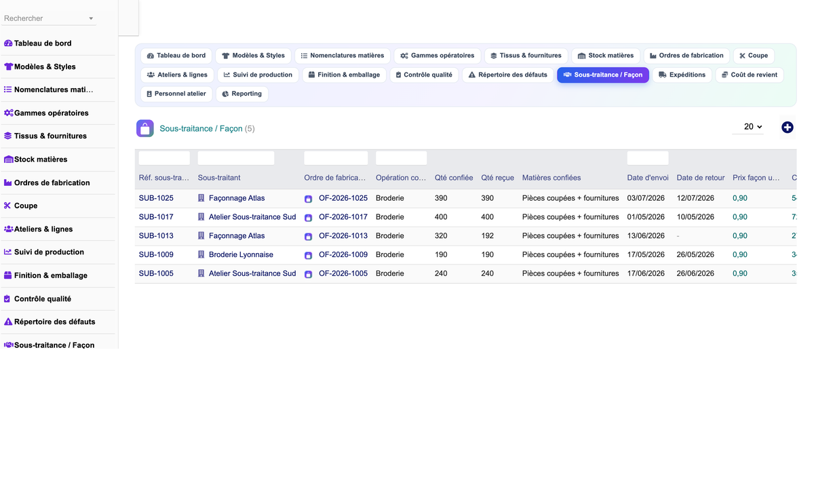814x504 pixels.
Task: Click the Tableau de bord gauge icon in sidebar
Action: [8, 43]
